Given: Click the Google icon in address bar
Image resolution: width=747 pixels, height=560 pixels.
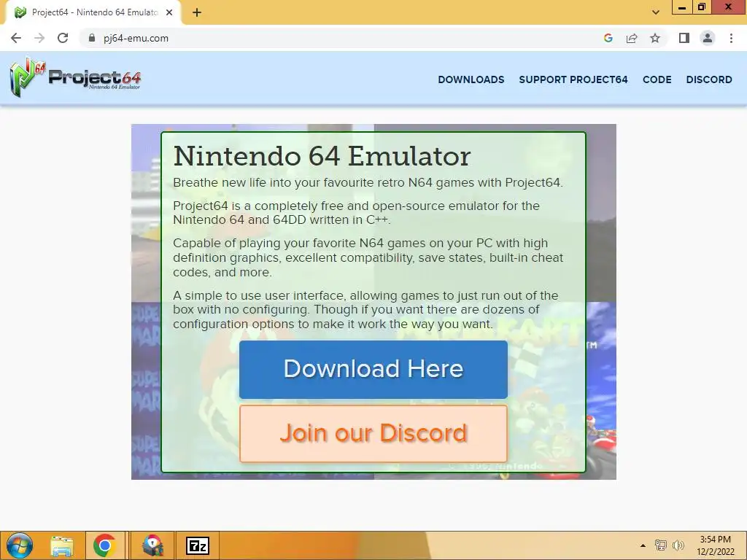Looking at the screenshot, I should (x=608, y=38).
